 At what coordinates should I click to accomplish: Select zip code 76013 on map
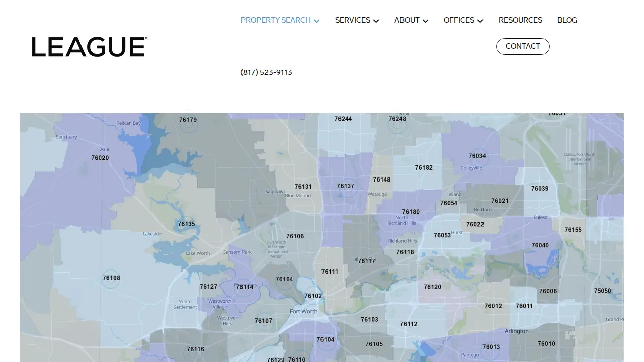pos(491,347)
